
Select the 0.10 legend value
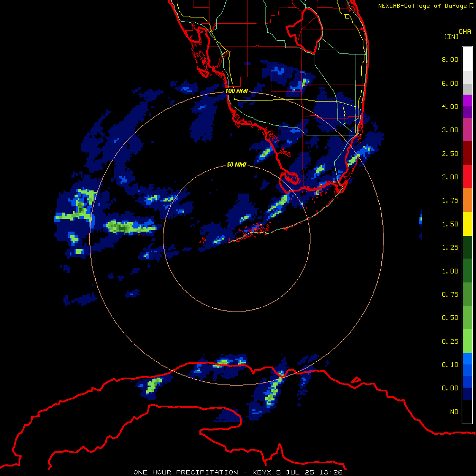click(x=450, y=365)
